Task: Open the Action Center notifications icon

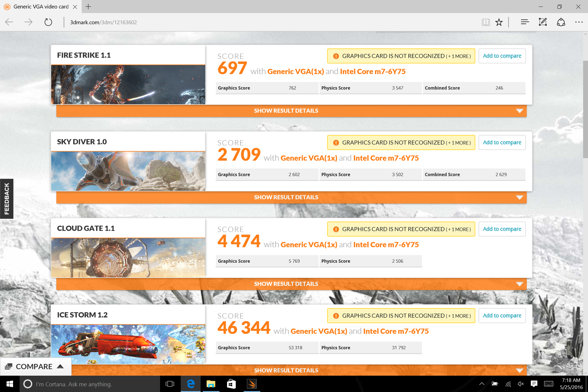Action: (x=534, y=384)
